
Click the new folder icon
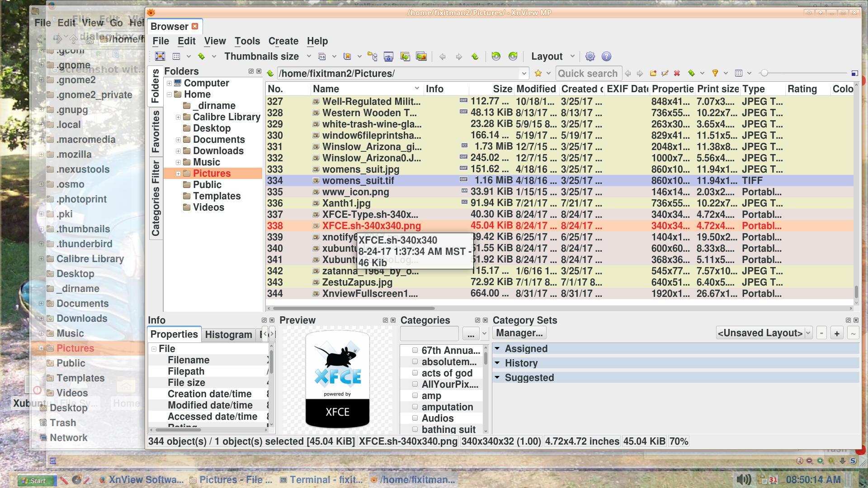click(653, 73)
